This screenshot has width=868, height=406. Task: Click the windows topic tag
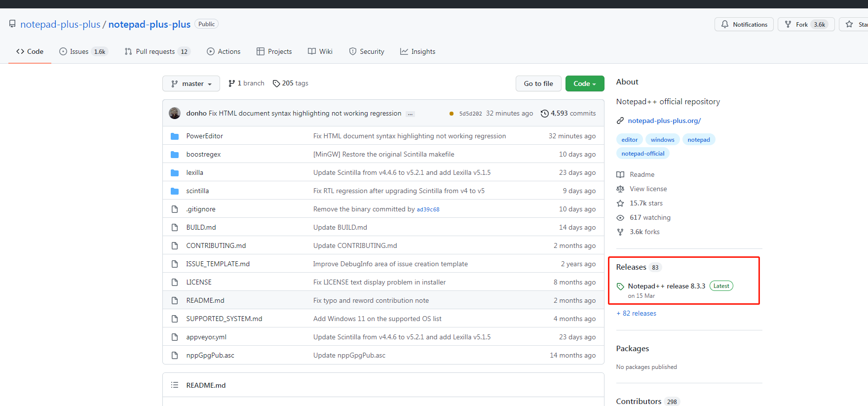pos(662,140)
